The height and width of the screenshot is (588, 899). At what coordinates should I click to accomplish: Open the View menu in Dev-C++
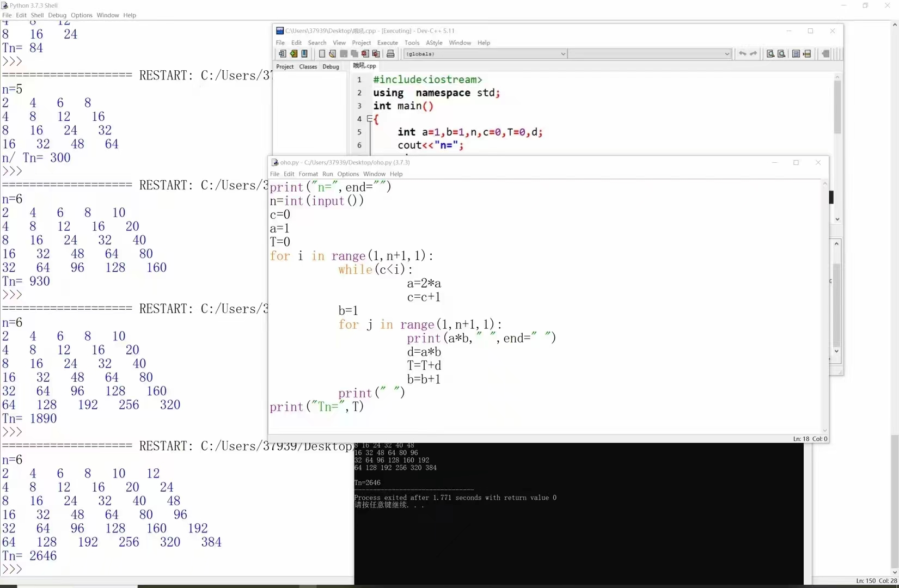click(339, 42)
